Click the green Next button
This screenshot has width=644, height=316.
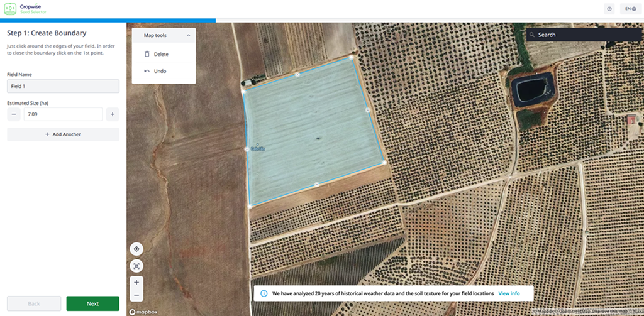[93, 303]
